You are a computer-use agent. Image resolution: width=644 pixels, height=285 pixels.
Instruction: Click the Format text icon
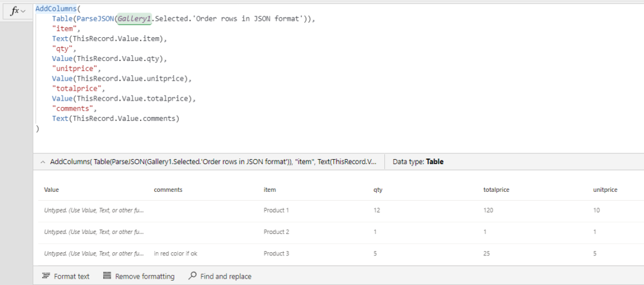coord(46,276)
